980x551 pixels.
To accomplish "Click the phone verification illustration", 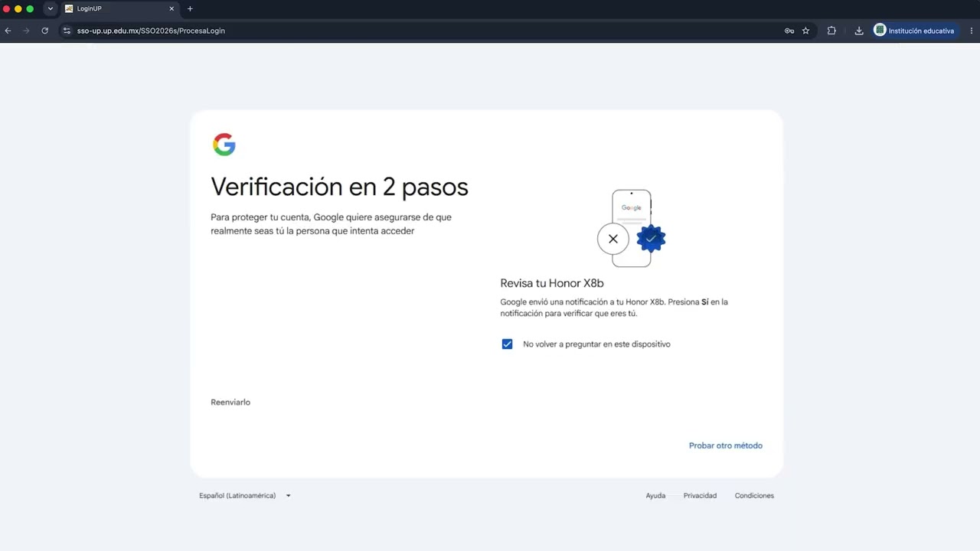I will [x=632, y=228].
